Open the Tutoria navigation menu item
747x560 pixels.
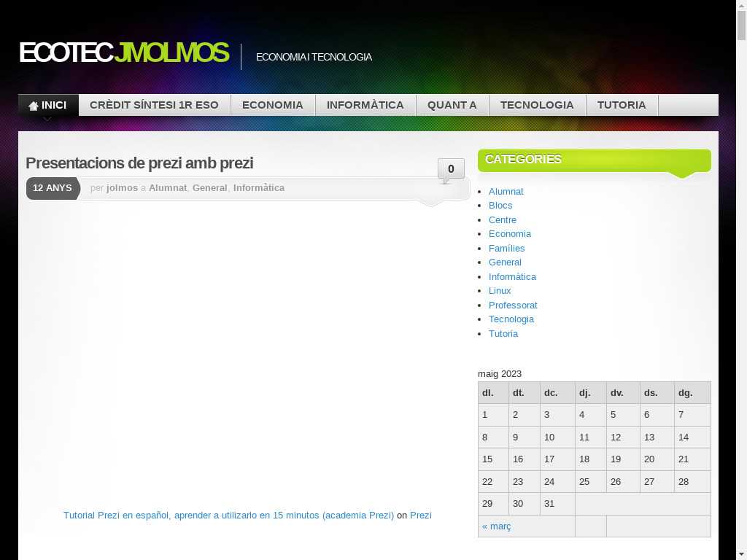coord(621,105)
